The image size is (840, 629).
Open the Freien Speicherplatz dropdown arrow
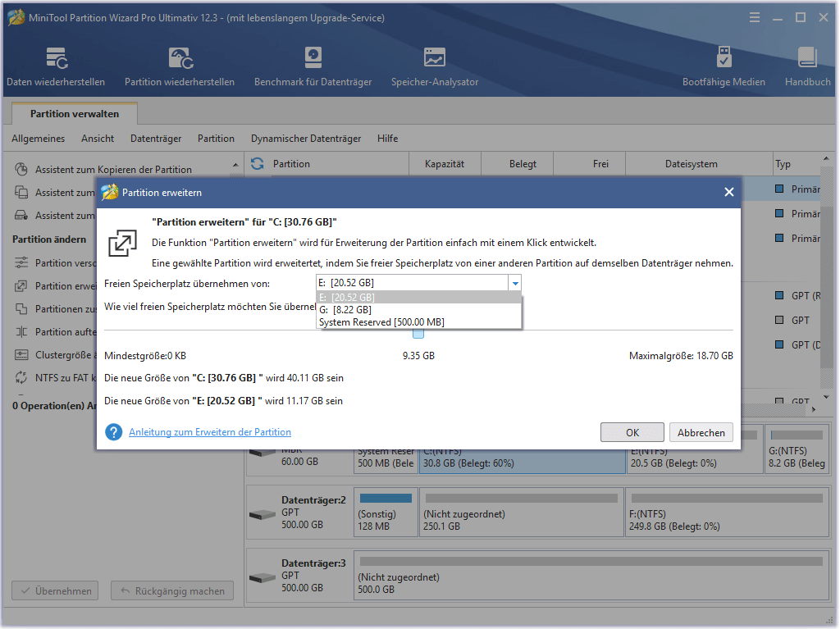point(515,282)
